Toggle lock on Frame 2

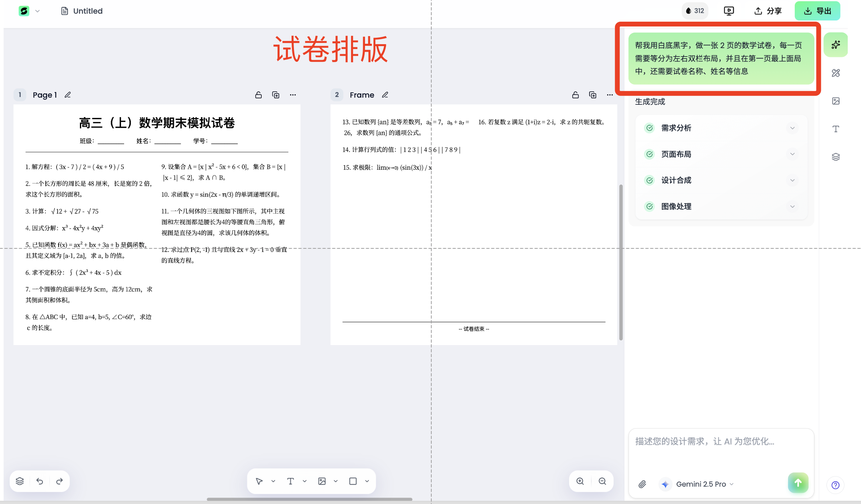tap(575, 95)
